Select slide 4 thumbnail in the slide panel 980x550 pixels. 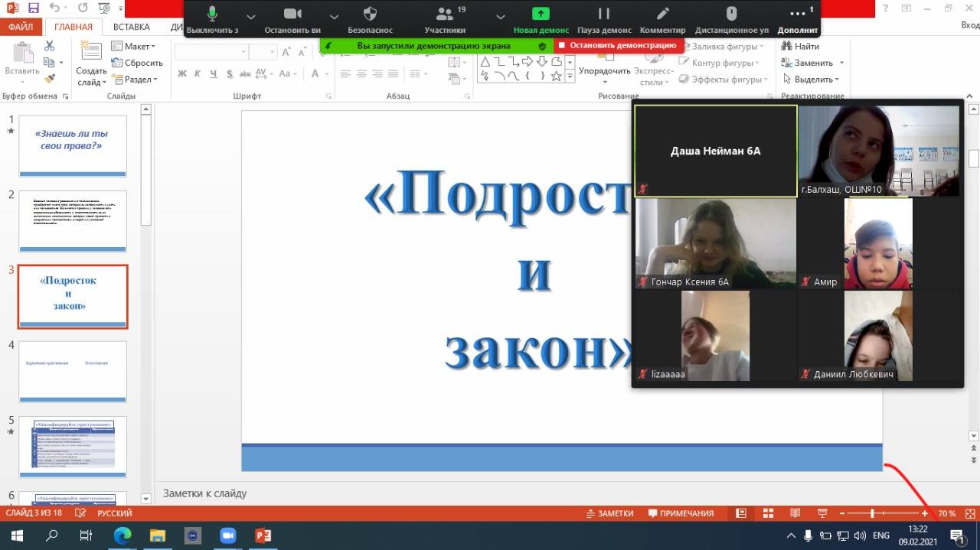click(73, 372)
